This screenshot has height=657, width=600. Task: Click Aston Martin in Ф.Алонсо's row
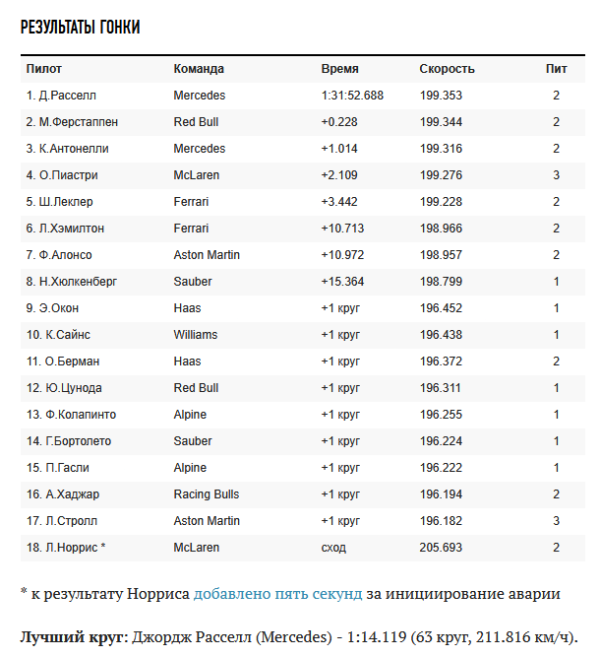point(206,255)
